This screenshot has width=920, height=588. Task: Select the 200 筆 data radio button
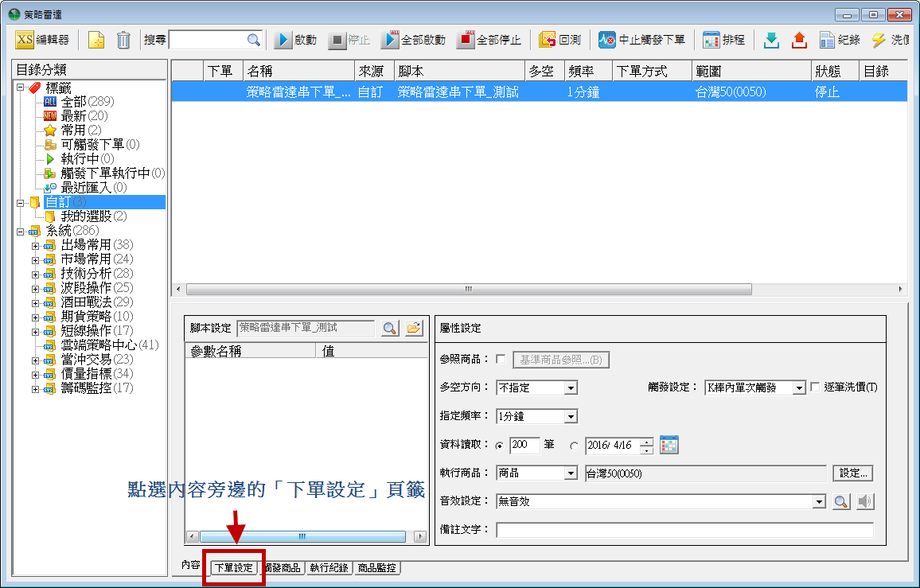point(499,446)
